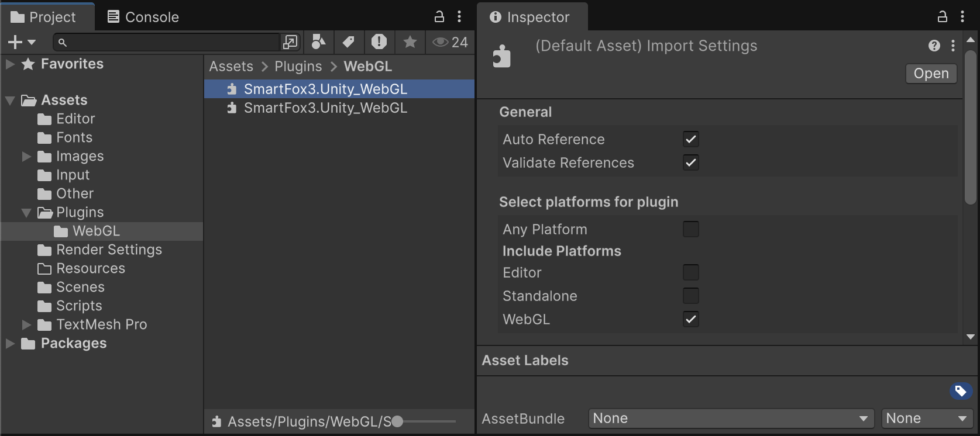980x436 pixels.
Task: Click the Search by Type icon
Action: (318, 42)
